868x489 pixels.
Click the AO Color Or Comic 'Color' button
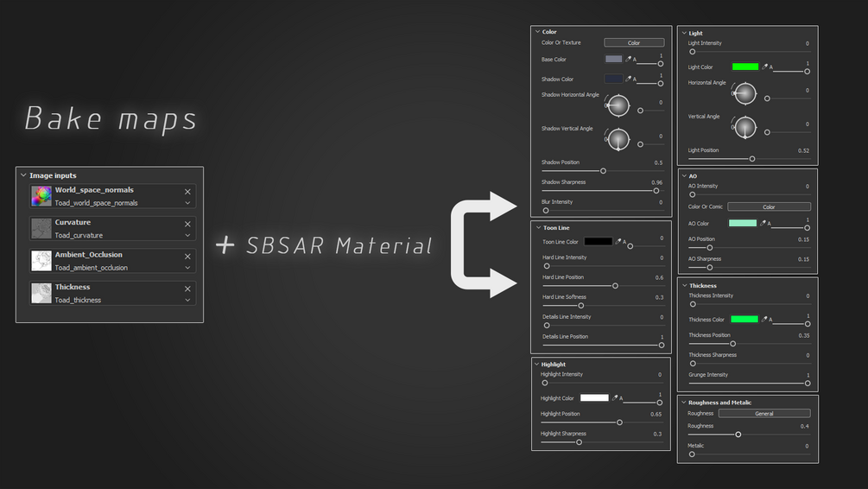[769, 206]
